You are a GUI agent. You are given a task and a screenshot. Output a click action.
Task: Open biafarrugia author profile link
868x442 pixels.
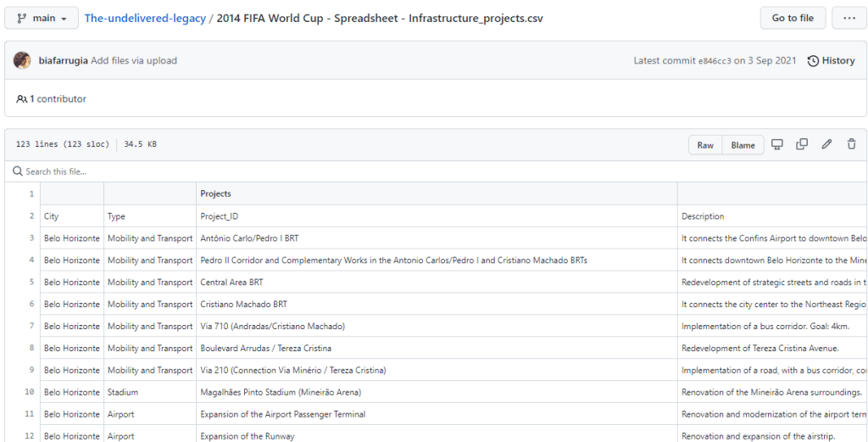(63, 61)
